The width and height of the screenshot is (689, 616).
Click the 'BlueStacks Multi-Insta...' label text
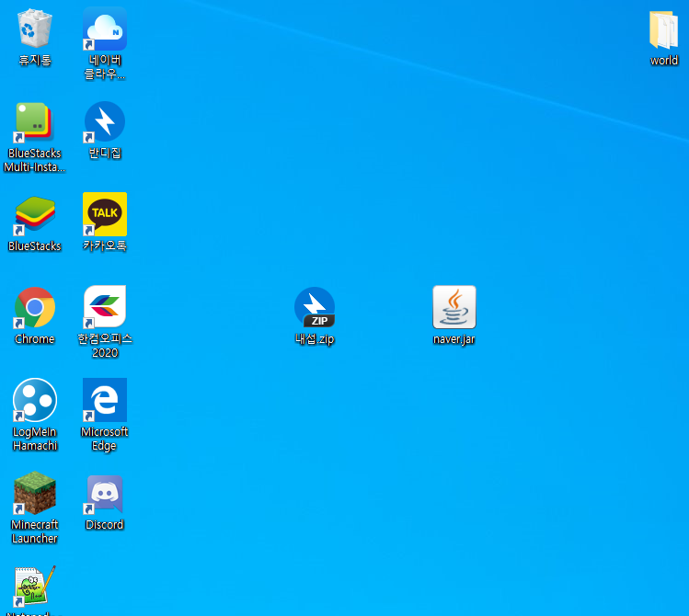coord(34,160)
